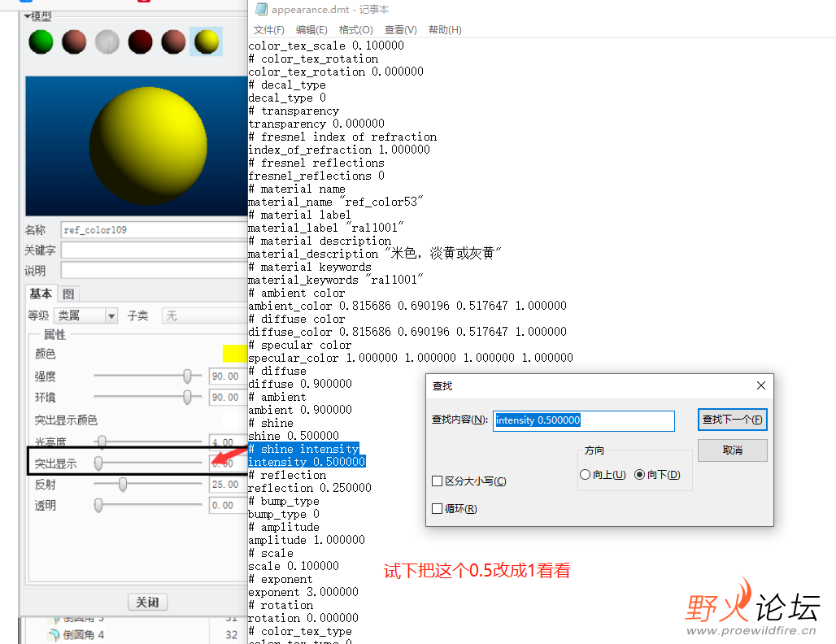Click the highlighted 'intensity 0.500000' line

coord(307,462)
